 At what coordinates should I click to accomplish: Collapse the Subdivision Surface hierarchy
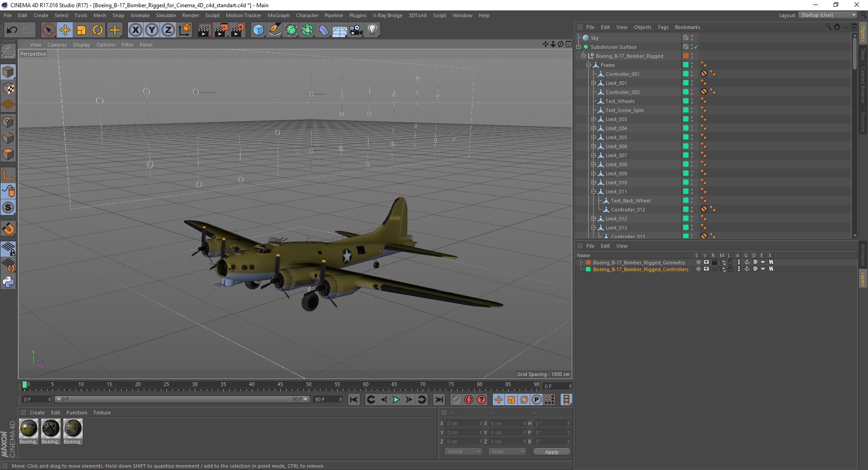(x=579, y=47)
